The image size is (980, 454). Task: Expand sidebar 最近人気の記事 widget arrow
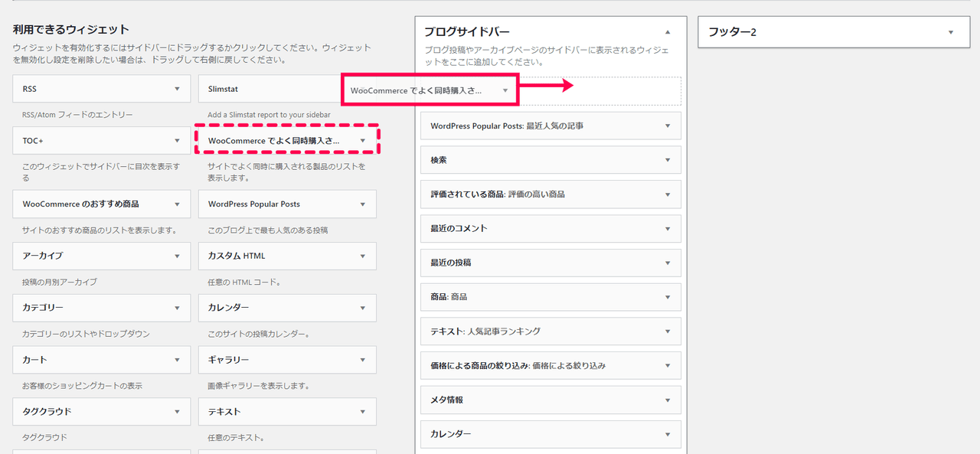click(x=668, y=126)
